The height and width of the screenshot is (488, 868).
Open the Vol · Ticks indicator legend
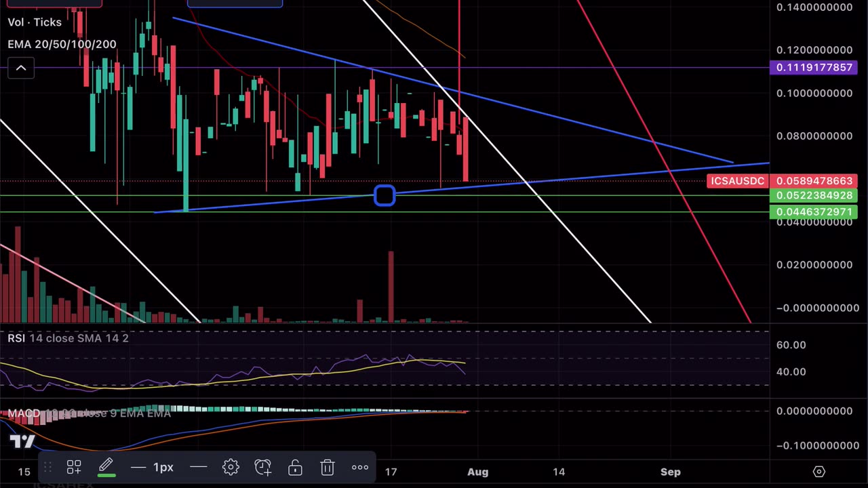click(35, 22)
